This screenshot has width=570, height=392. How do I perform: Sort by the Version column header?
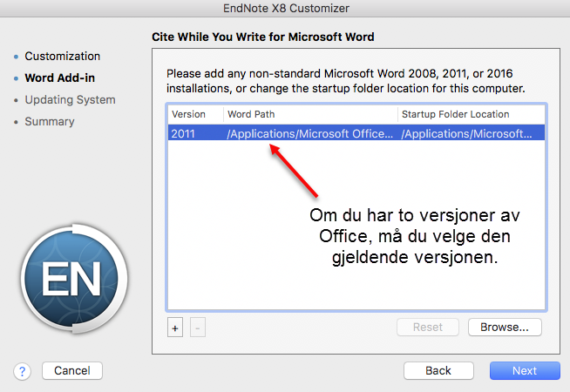pyautogui.click(x=188, y=114)
